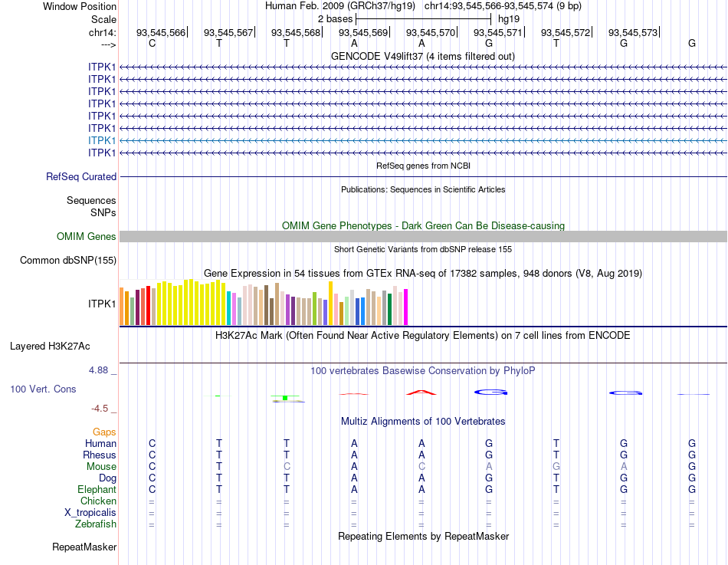Select the Rhesus alignment row label
Image resolution: width=728 pixels, height=565 pixels.
coord(100,455)
